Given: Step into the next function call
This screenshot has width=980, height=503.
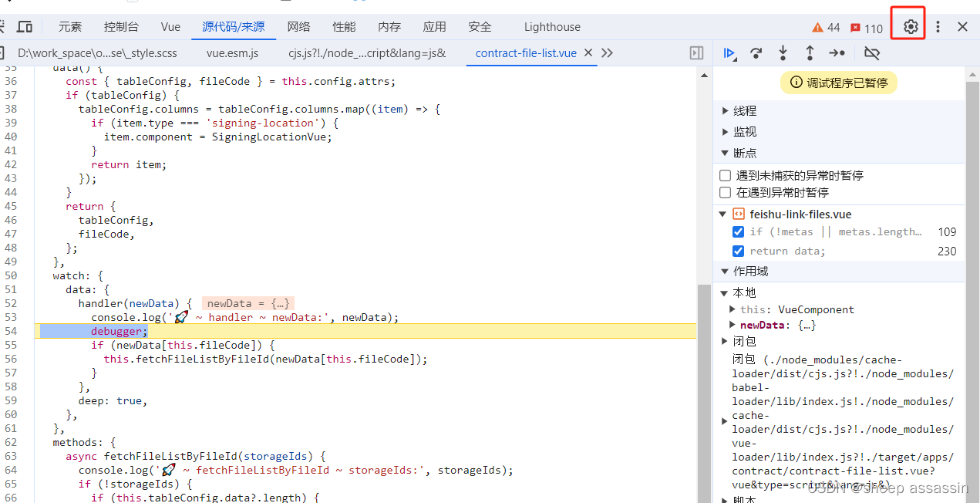Looking at the screenshot, I should coord(783,52).
